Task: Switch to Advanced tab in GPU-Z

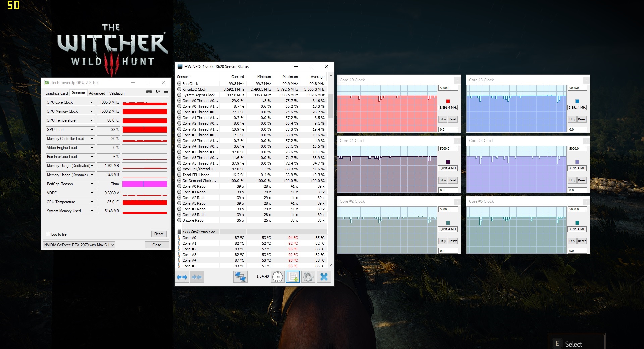Action: [97, 93]
